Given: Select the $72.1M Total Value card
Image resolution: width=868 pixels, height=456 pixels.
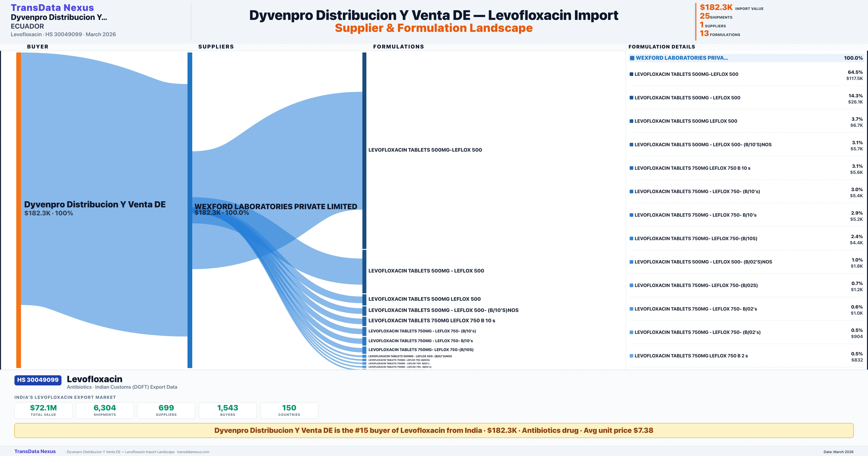Looking at the screenshot, I should tap(43, 410).
